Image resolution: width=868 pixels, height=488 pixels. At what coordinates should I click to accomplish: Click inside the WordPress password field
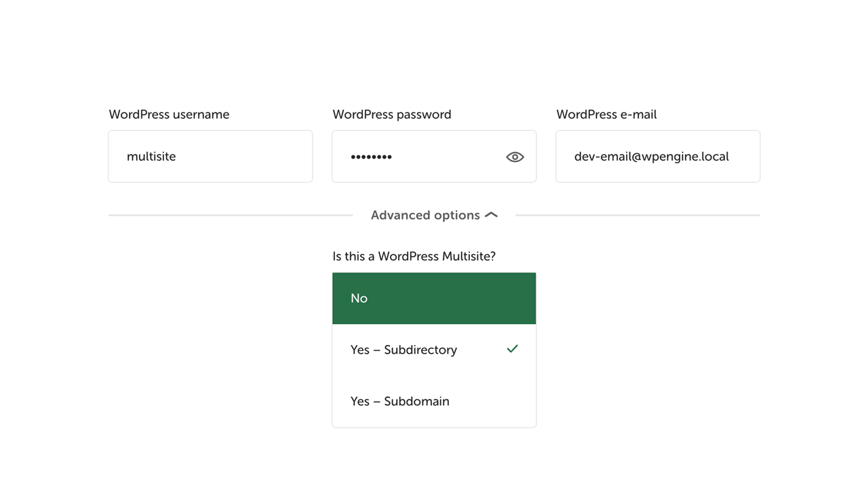click(434, 157)
